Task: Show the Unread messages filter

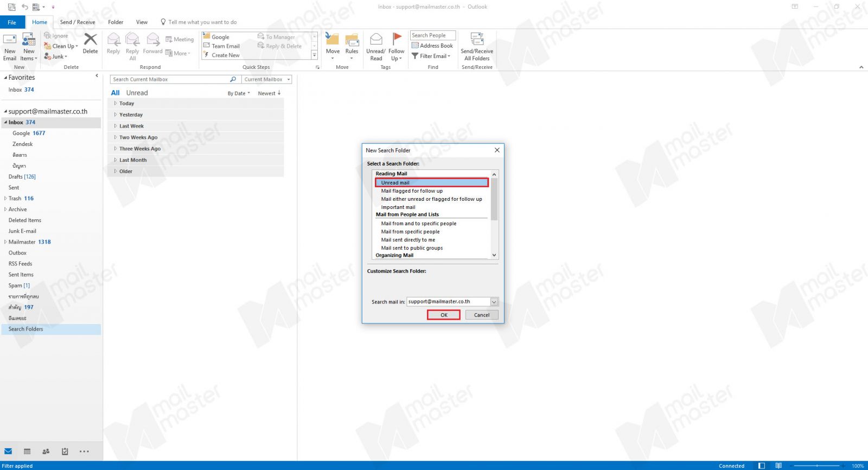Action: [137, 93]
